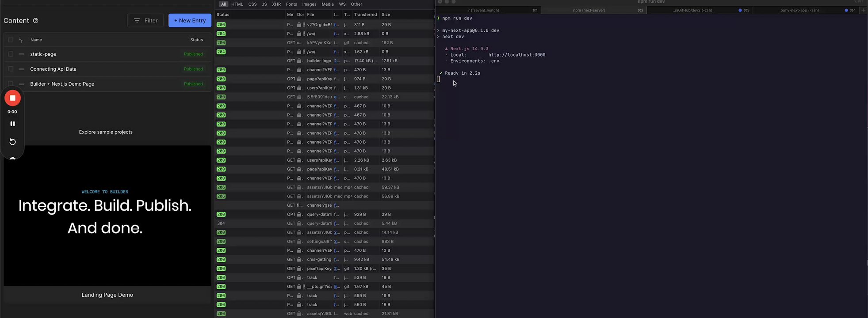Click 'Explore sample projects' heading text
This screenshot has width=868, height=318.
click(x=106, y=132)
